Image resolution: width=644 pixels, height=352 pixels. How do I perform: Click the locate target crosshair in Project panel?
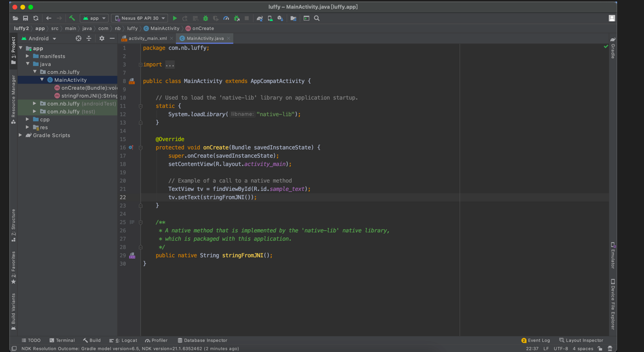pyautogui.click(x=78, y=38)
